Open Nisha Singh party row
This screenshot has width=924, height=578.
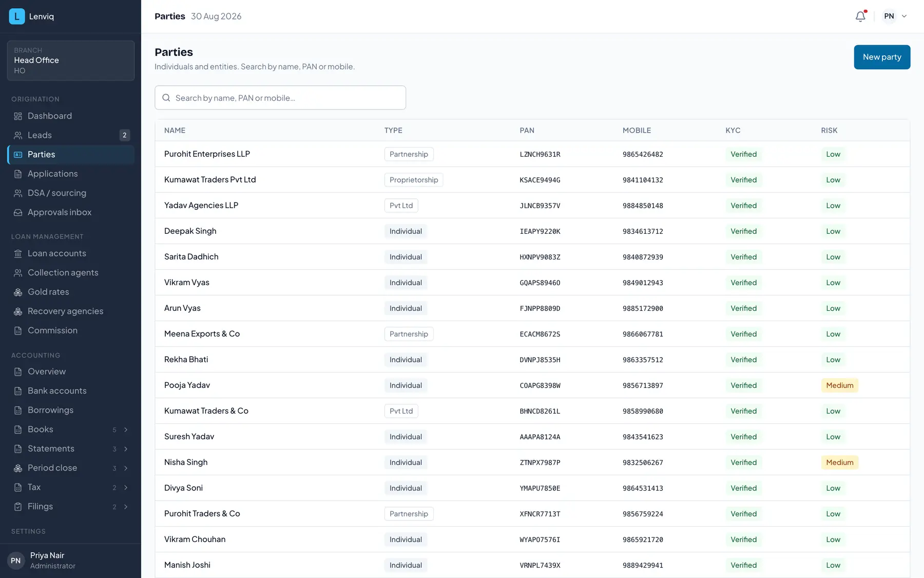[532, 462]
